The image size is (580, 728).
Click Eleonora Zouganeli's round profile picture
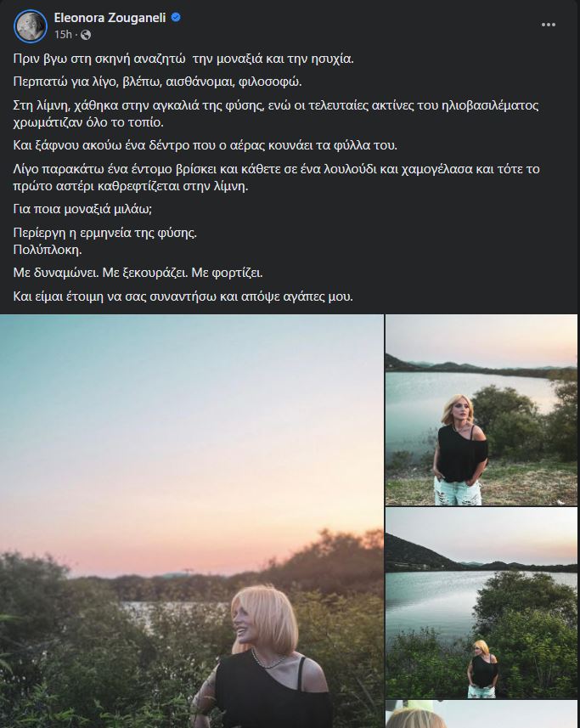[31, 26]
